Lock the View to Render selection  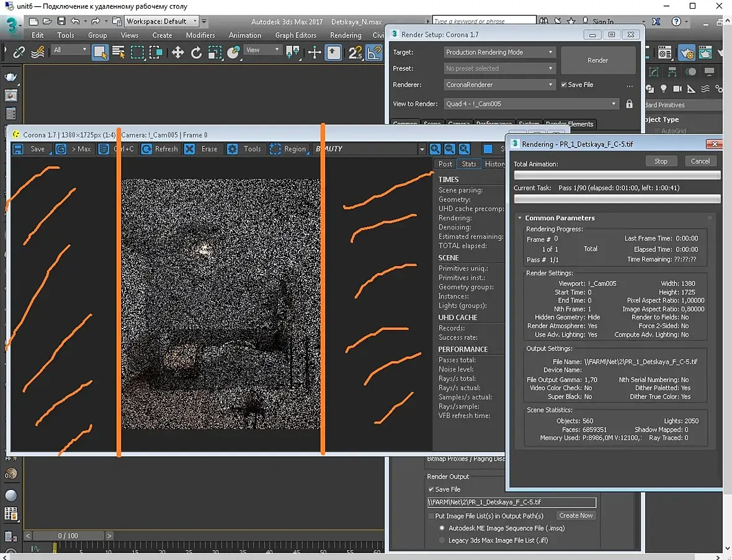coord(630,104)
